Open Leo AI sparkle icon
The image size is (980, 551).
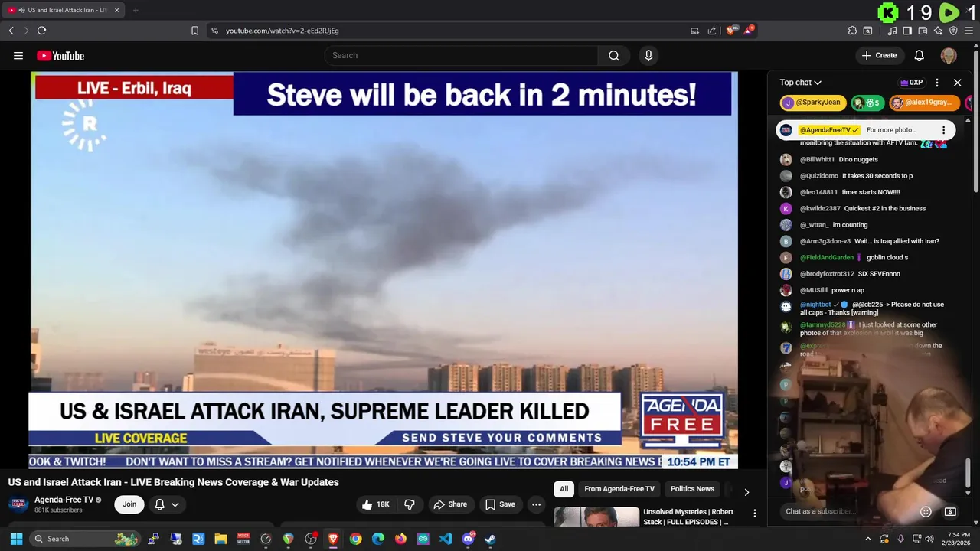point(938,31)
